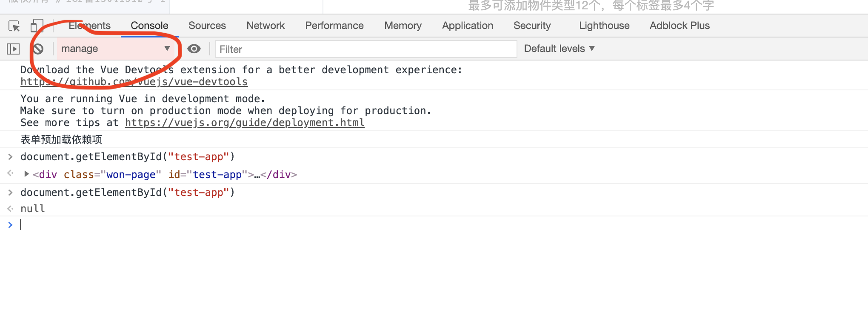Screen dimensions: 868x334
Task: Open the Adblock Plus tab
Action: (680, 26)
